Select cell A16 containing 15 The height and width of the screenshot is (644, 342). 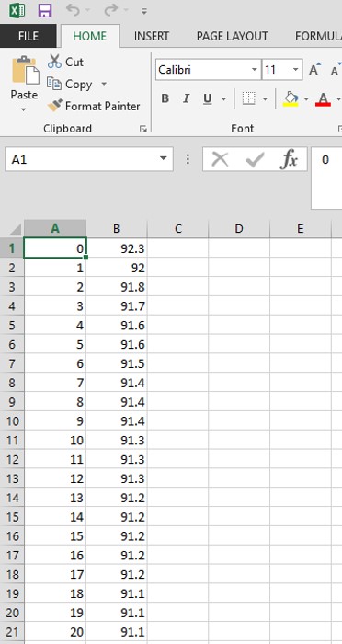(x=55, y=536)
